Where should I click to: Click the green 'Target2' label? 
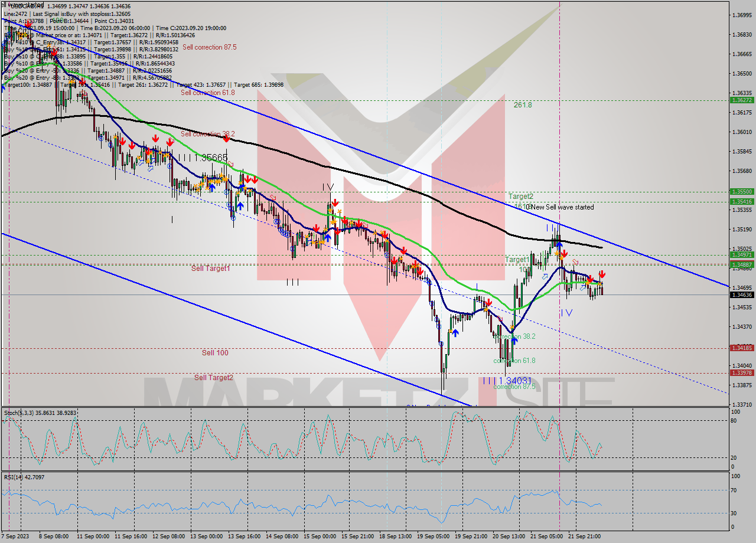click(521, 196)
